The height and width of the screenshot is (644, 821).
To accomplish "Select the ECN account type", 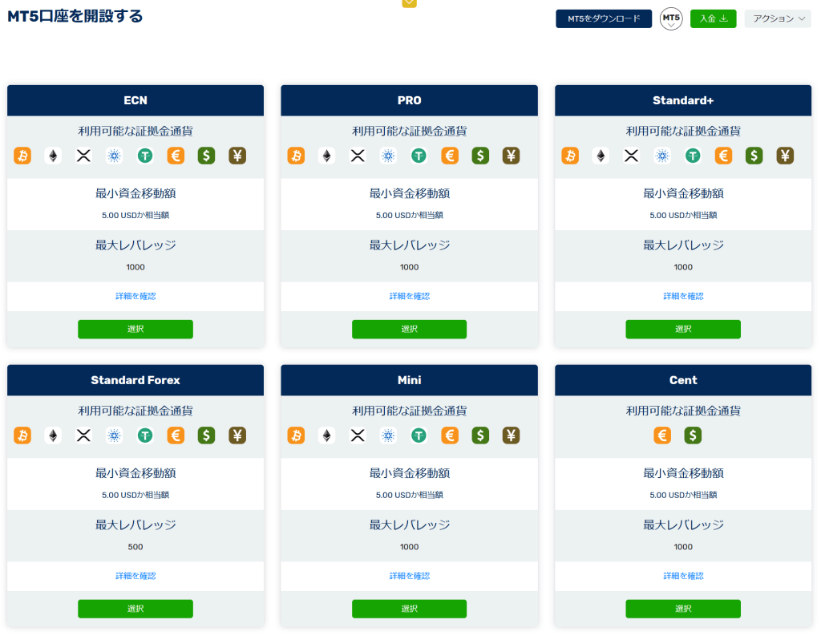I will pyautogui.click(x=135, y=330).
